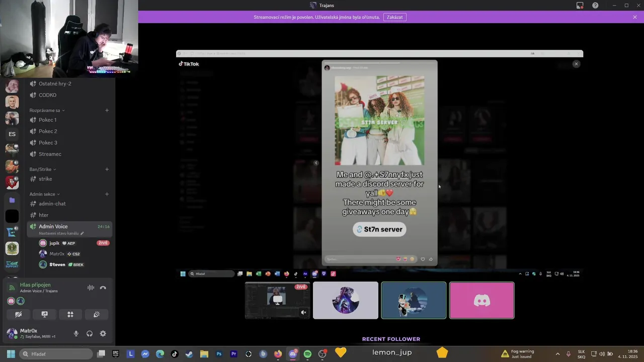644x362 pixels.
Task: Open the St7n server link sticker
Action: (379, 229)
